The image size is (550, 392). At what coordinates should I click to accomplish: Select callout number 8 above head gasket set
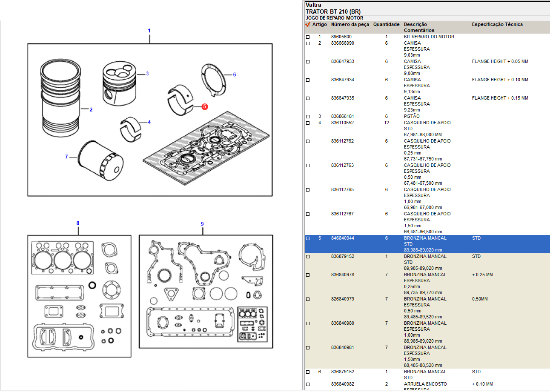click(x=77, y=223)
